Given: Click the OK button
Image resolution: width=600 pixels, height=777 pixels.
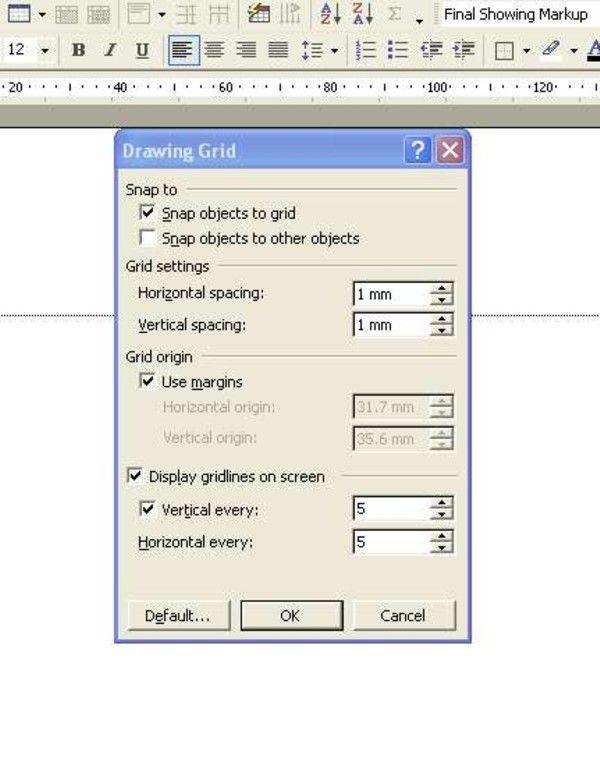Looking at the screenshot, I should click(291, 616).
